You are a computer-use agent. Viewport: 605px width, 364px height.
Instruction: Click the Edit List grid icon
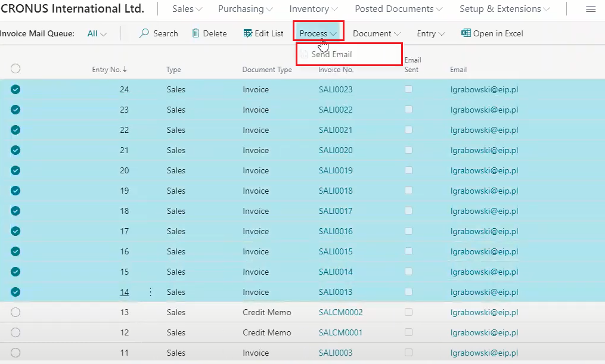coord(248,33)
